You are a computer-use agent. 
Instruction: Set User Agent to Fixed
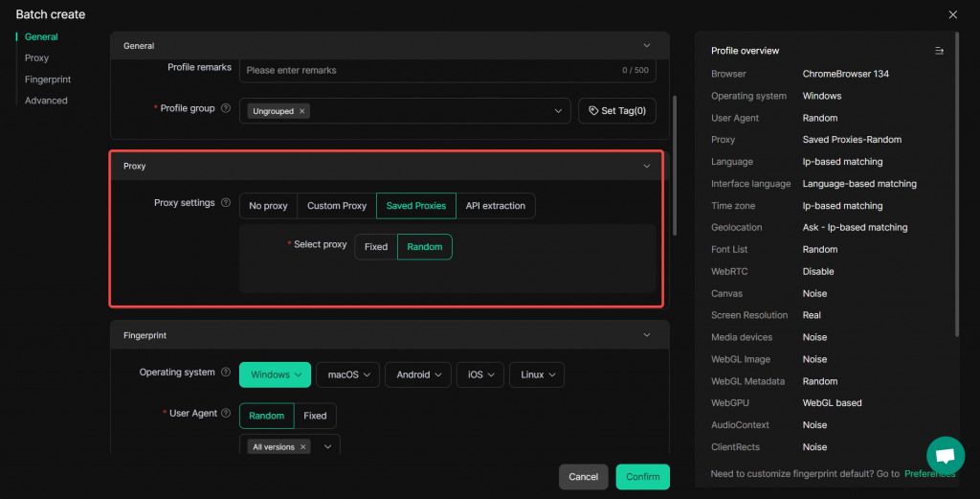(x=315, y=416)
